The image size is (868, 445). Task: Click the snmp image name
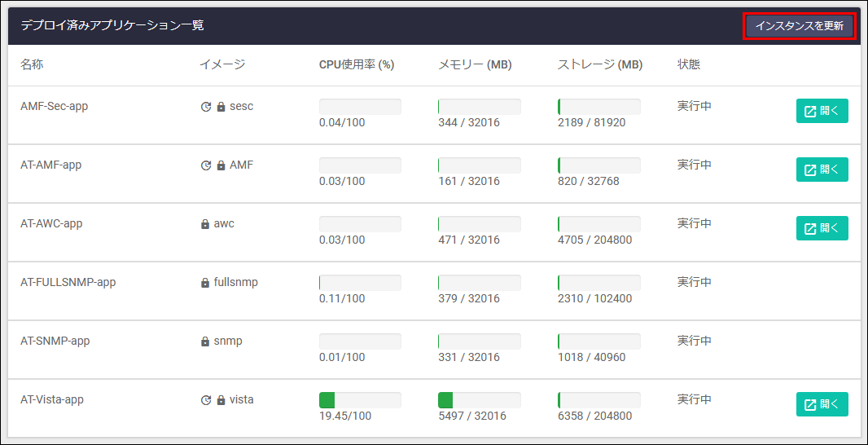coord(228,341)
